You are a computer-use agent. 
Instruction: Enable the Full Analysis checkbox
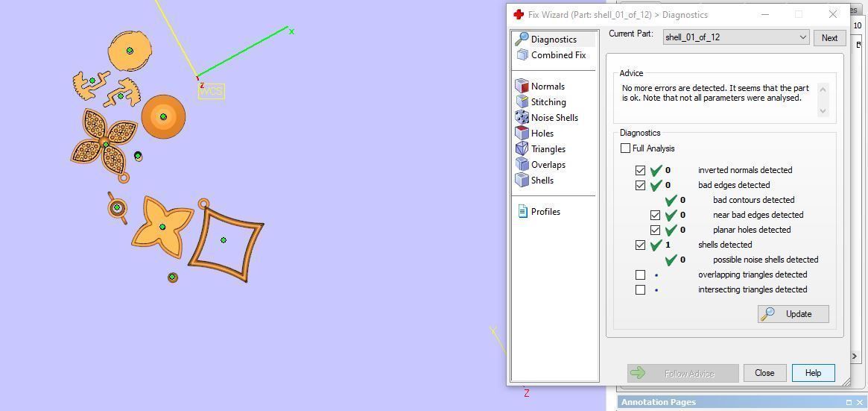coord(626,148)
